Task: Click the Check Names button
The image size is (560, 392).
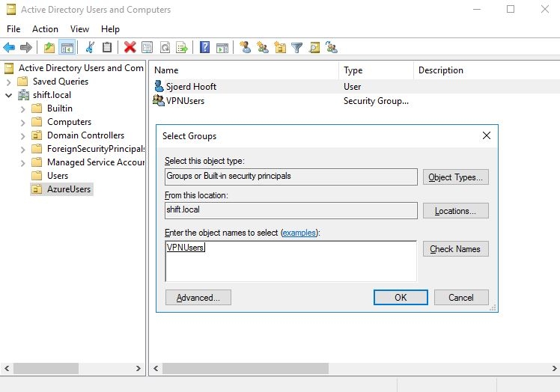Action: (455, 249)
